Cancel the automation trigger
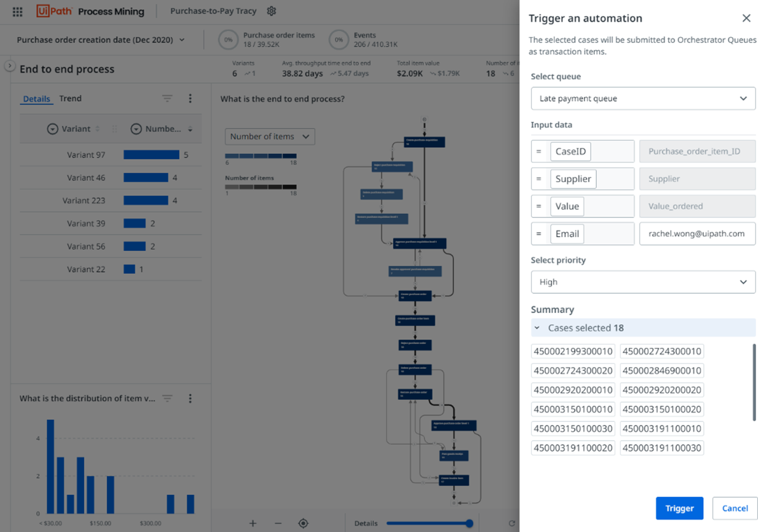The height and width of the screenshot is (532, 758). point(735,508)
